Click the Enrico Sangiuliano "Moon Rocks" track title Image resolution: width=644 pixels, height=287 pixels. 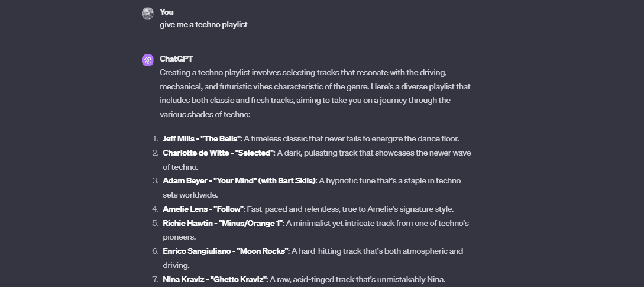(x=225, y=251)
